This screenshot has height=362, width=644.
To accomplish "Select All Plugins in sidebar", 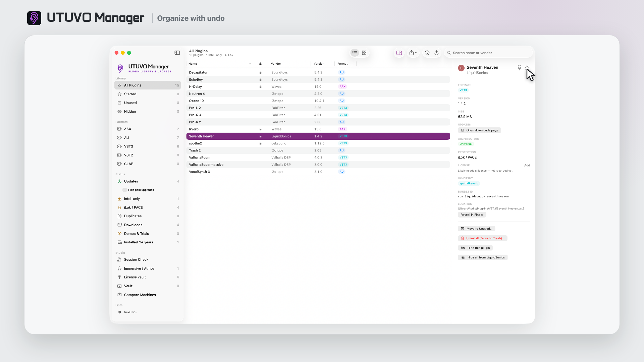I will pos(148,85).
